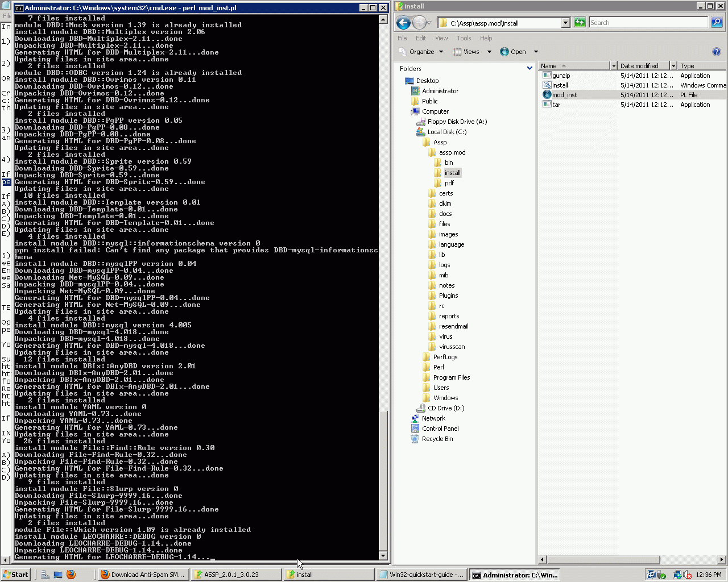Switch to Administrator cmd taskbar button
The width and height of the screenshot is (728, 582).
pyautogui.click(x=515, y=575)
